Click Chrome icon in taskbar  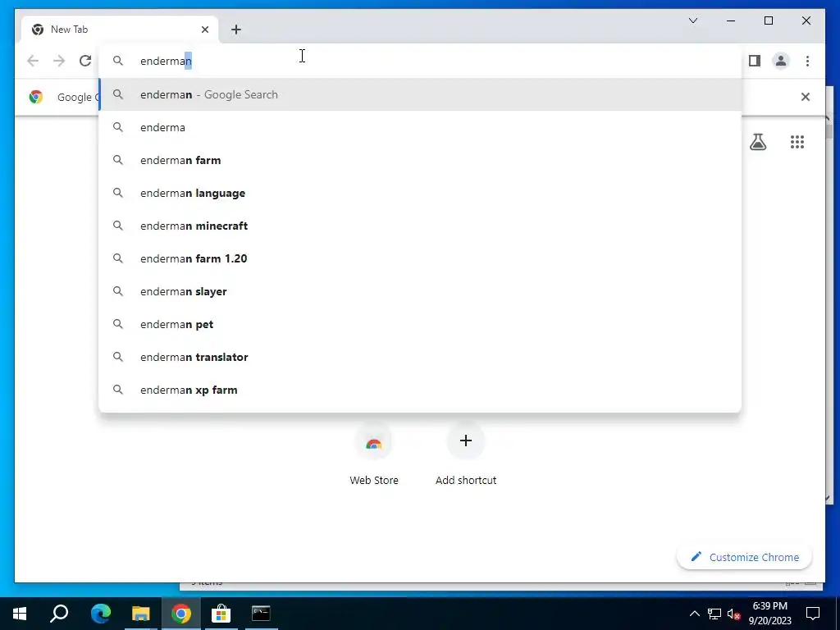181,614
